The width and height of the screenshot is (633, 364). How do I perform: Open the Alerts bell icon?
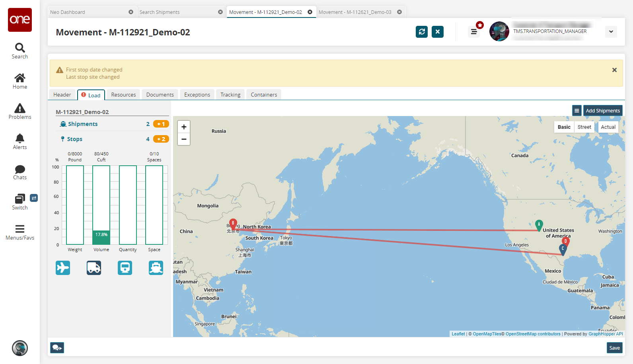click(20, 141)
